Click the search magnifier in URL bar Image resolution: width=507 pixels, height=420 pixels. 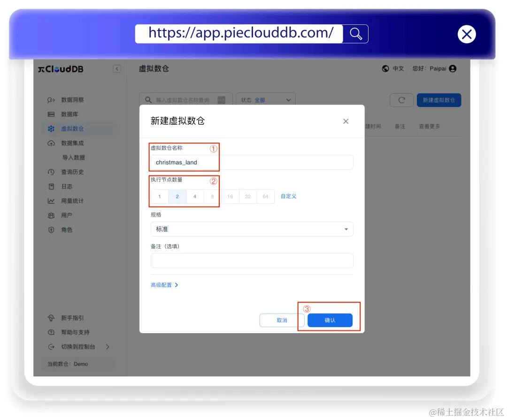coord(355,34)
